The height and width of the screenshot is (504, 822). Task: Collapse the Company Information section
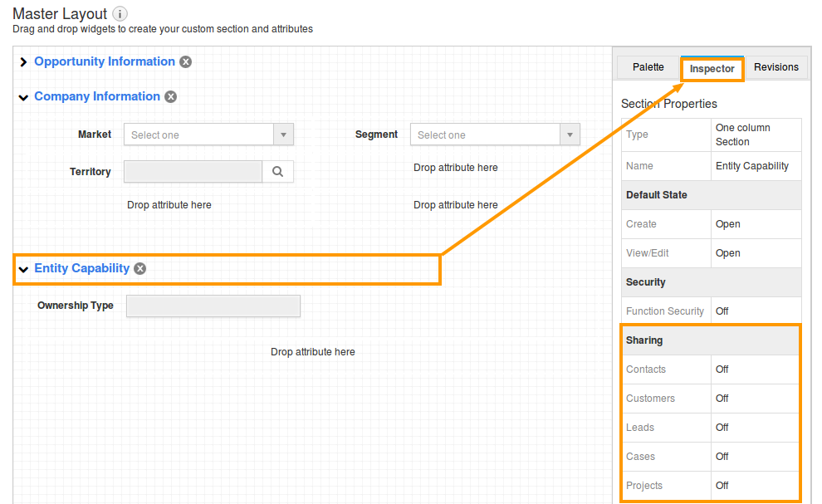pos(23,97)
